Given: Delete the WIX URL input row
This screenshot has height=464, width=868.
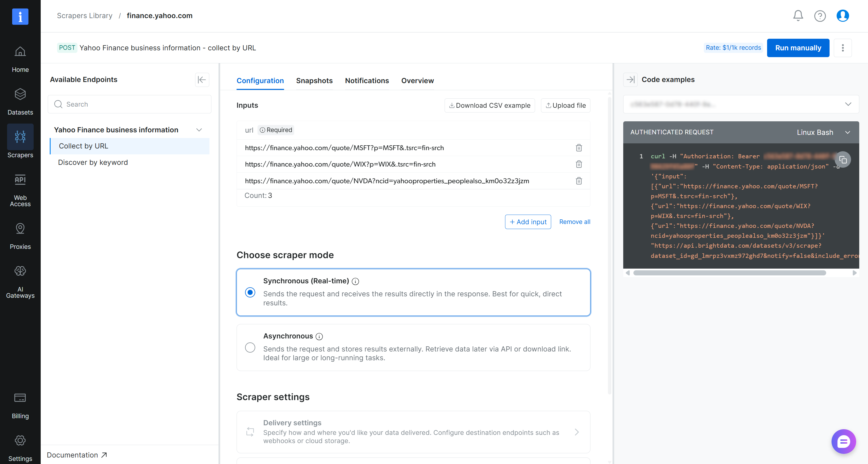Looking at the screenshot, I should [579, 164].
